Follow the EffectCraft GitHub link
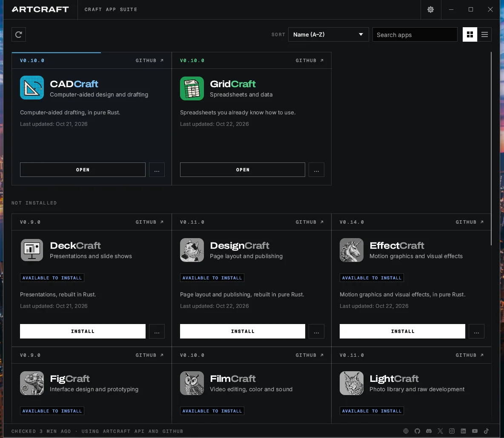The width and height of the screenshot is (504, 438). tap(469, 222)
